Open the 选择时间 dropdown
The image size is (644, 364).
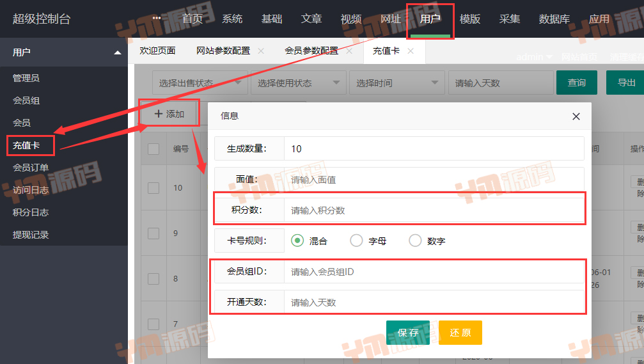(396, 83)
